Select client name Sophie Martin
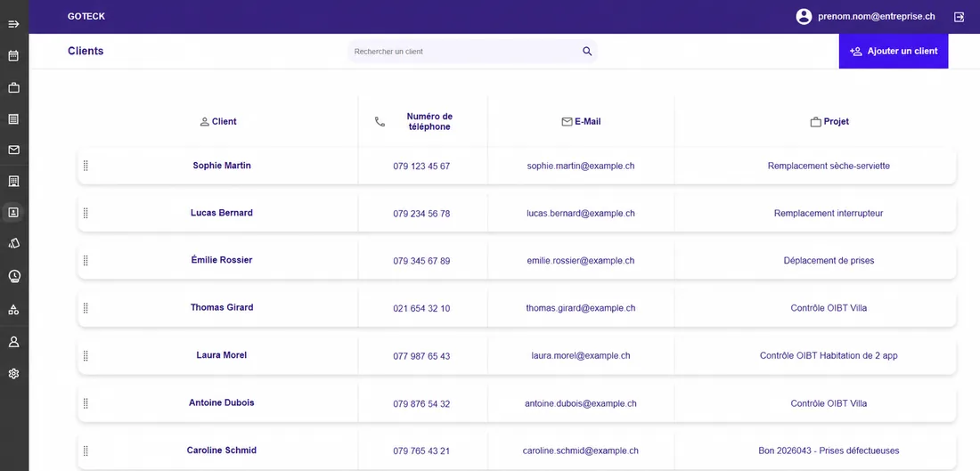Viewport: 980px width, 471px height. 222,166
